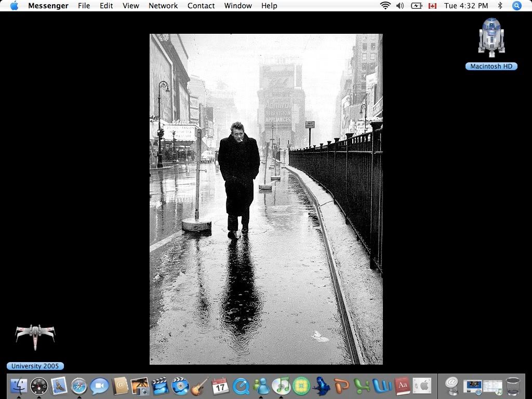Open the Edit menu
532x399 pixels.
(106, 6)
